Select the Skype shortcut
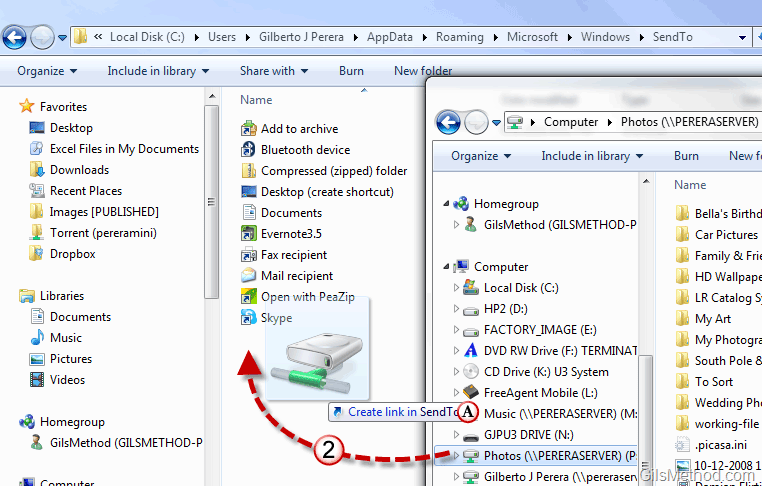The image size is (762, 486). [267, 317]
